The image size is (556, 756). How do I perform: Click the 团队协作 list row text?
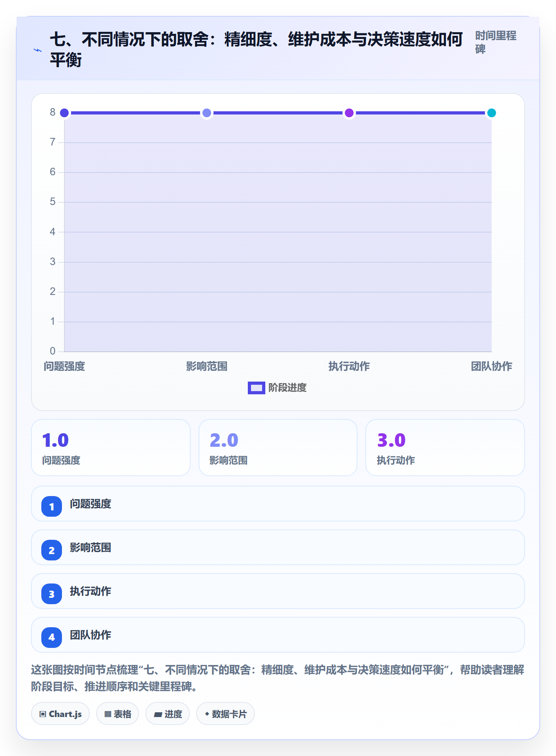[91, 635]
